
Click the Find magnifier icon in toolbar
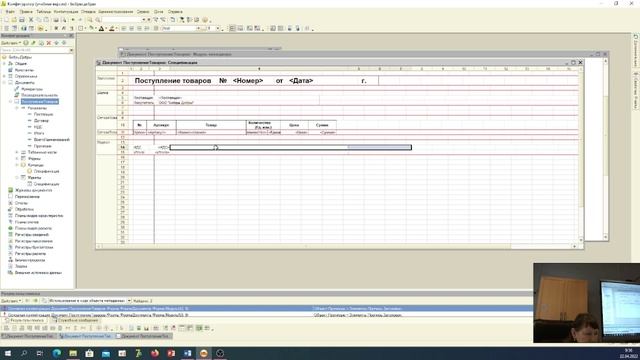point(90,20)
